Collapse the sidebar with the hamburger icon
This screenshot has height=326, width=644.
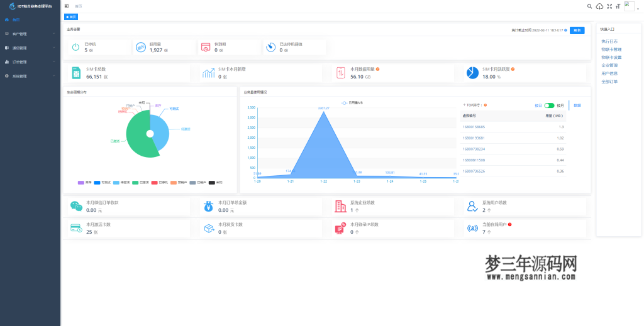[x=67, y=6]
